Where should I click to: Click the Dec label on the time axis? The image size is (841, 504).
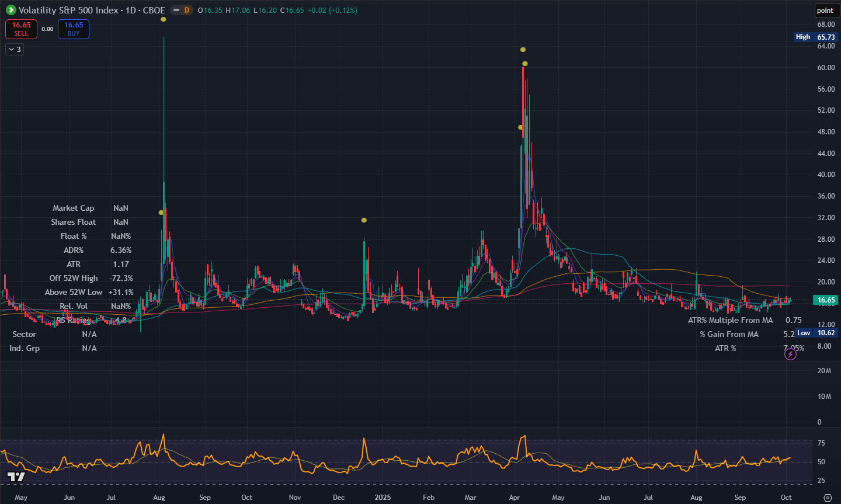[339, 498]
